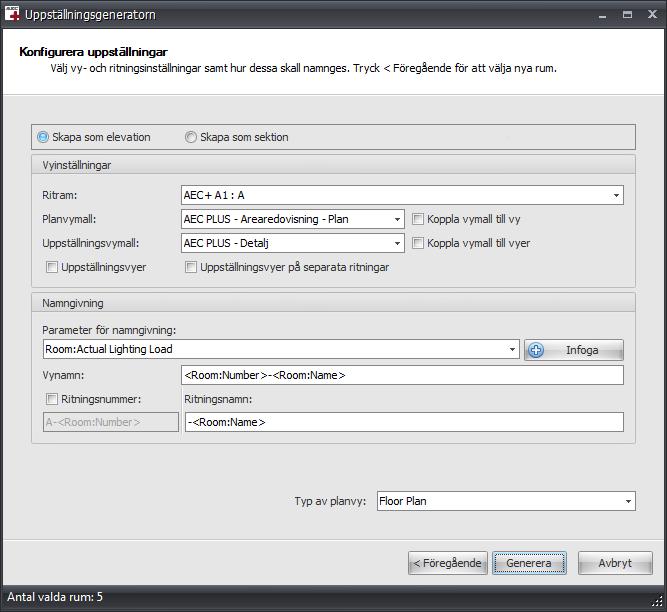Enable the Ritningsnummer checkbox

(51, 399)
